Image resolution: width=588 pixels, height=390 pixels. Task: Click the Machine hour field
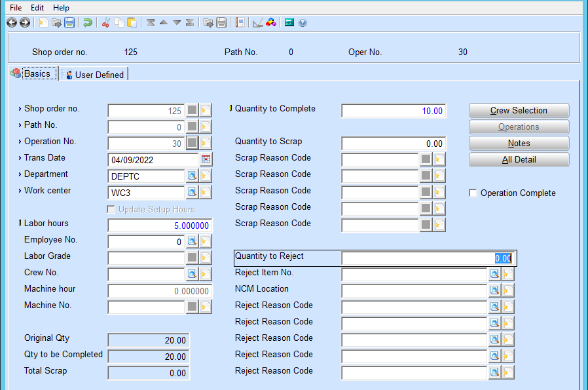pos(160,291)
